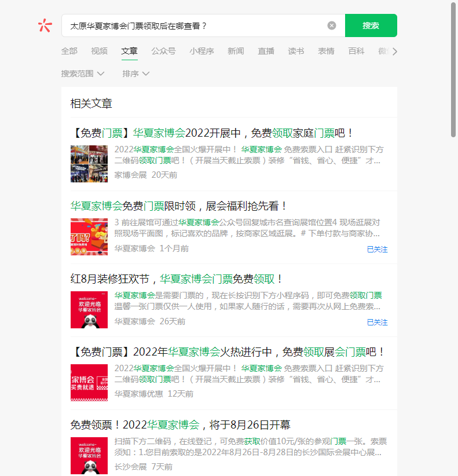Show more tabs with right arrow
This screenshot has height=476, width=458.
click(x=394, y=52)
